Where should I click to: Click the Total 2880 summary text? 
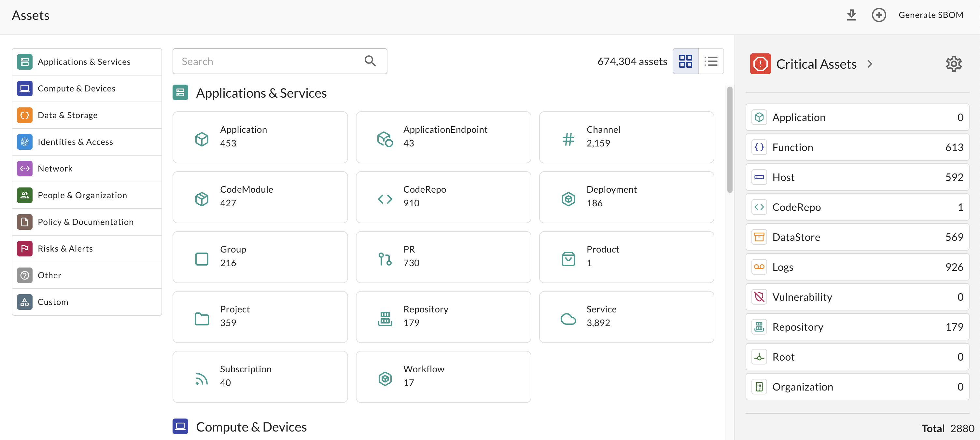tap(948, 428)
